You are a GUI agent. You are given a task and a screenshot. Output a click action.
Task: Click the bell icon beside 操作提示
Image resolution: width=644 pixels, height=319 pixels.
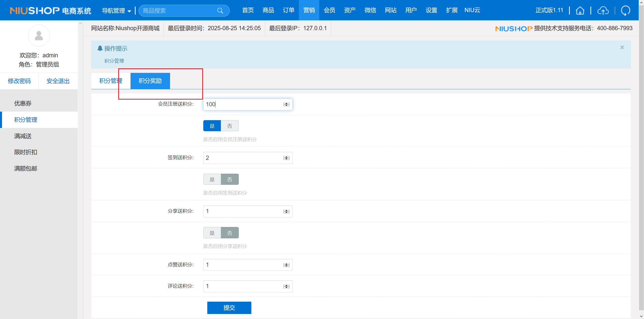100,48
